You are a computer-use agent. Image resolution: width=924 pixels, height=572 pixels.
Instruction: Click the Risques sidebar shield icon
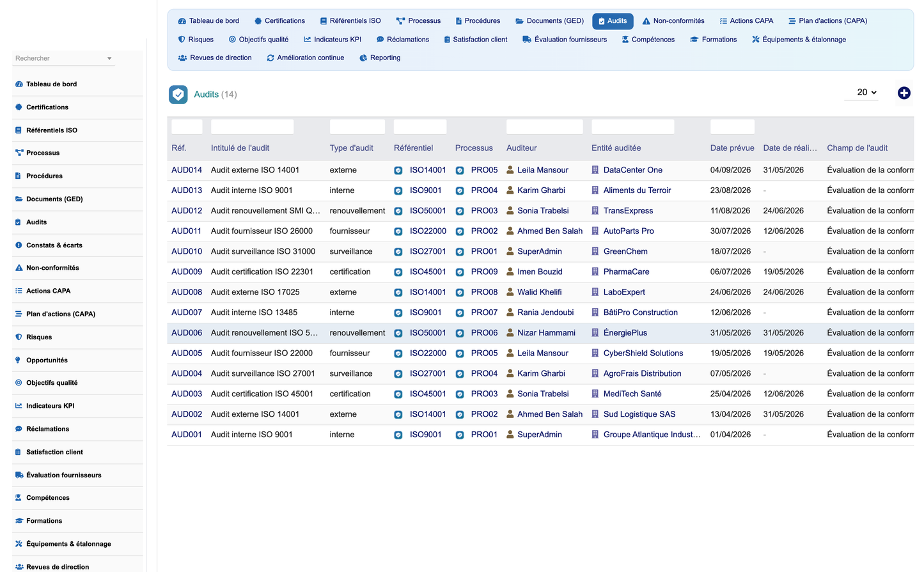[19, 337]
